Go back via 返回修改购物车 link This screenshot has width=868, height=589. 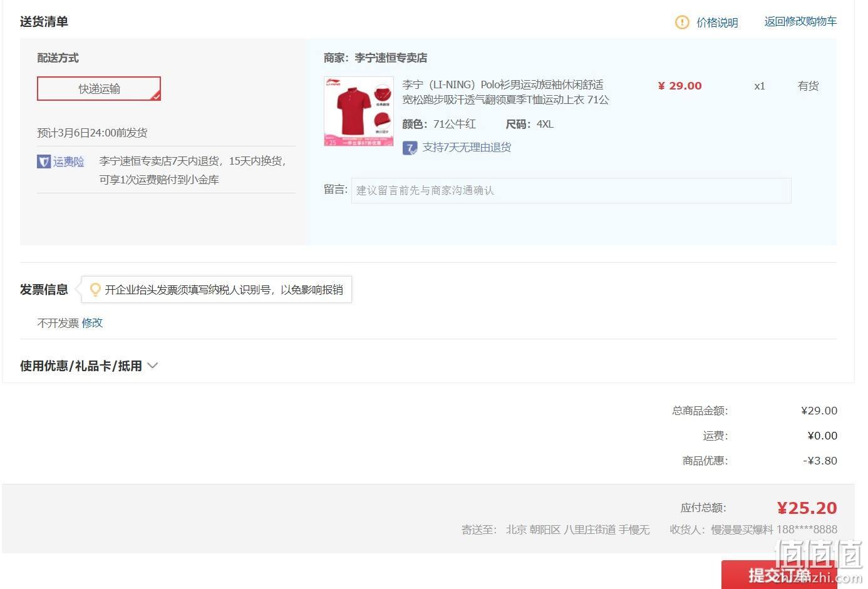click(800, 22)
